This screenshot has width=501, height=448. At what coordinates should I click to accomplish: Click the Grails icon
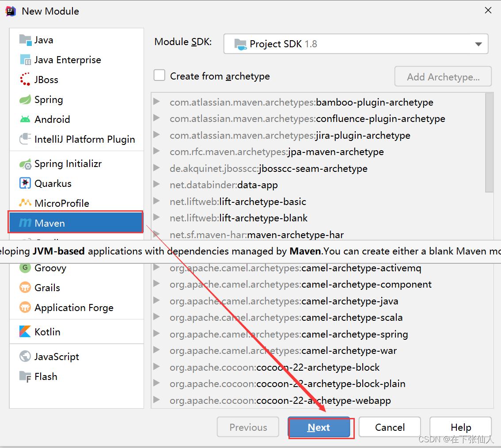(25, 288)
